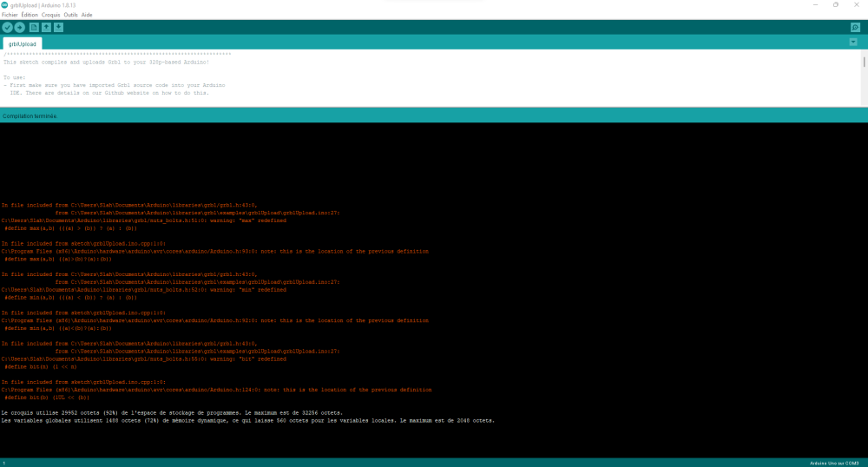868x467 pixels.
Task: Click the Compilation terminée status bar
Action: click(434, 115)
